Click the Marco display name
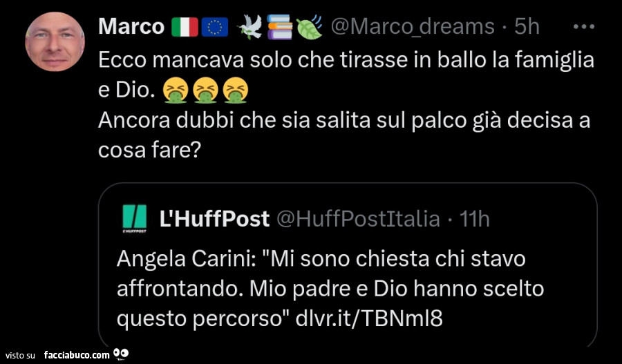The image size is (622, 364). point(131,26)
